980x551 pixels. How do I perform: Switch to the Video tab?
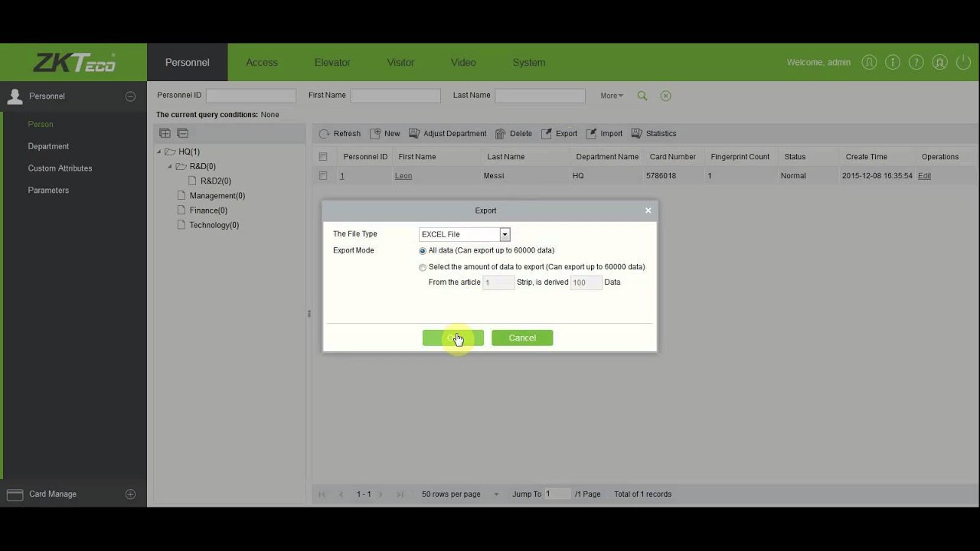(463, 63)
